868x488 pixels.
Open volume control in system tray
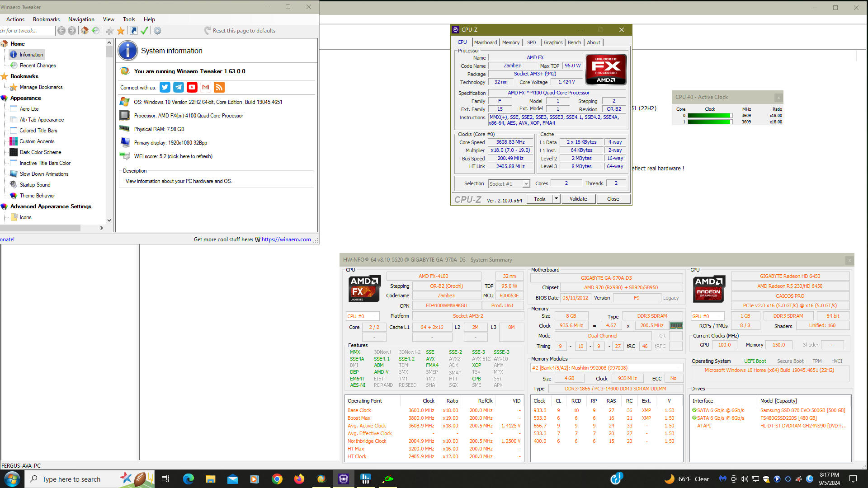[744, 479]
